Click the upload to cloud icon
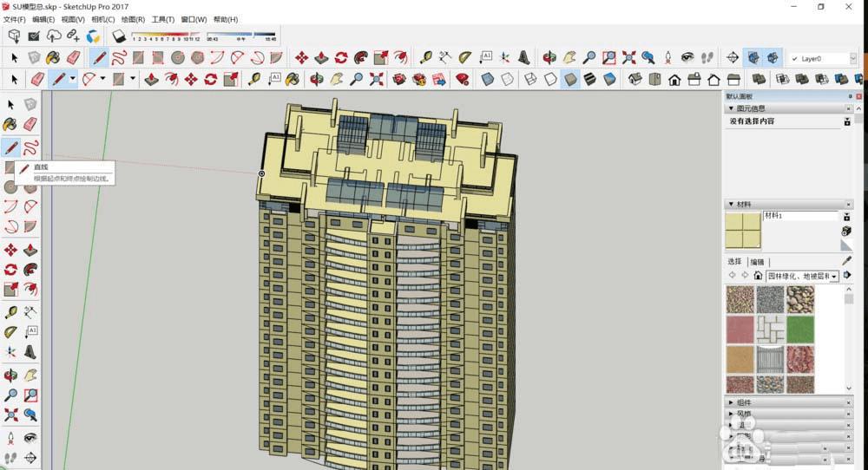Viewport: 868px width, 470px height. pos(53,36)
